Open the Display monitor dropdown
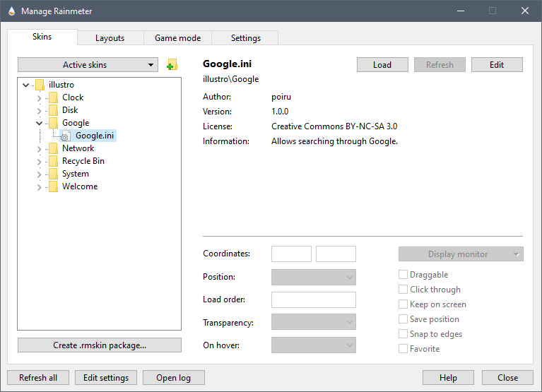Screen dimensions: 542x392 (461, 254)
